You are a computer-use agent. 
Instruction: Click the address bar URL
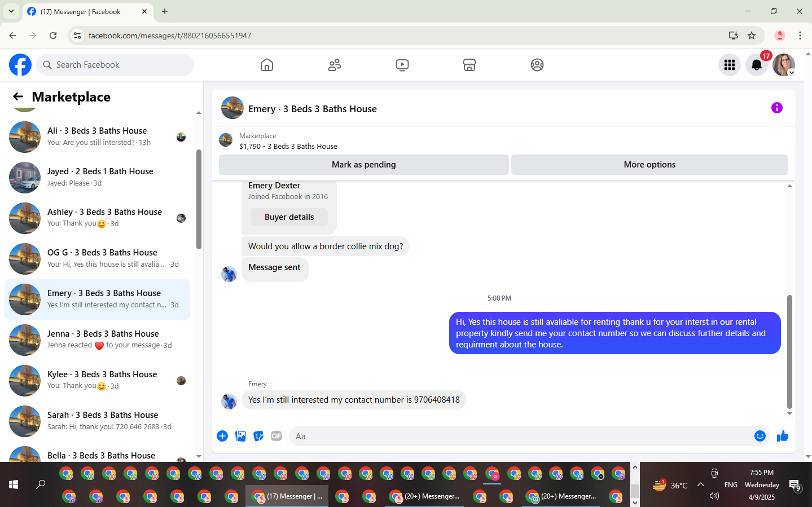[x=170, y=36]
